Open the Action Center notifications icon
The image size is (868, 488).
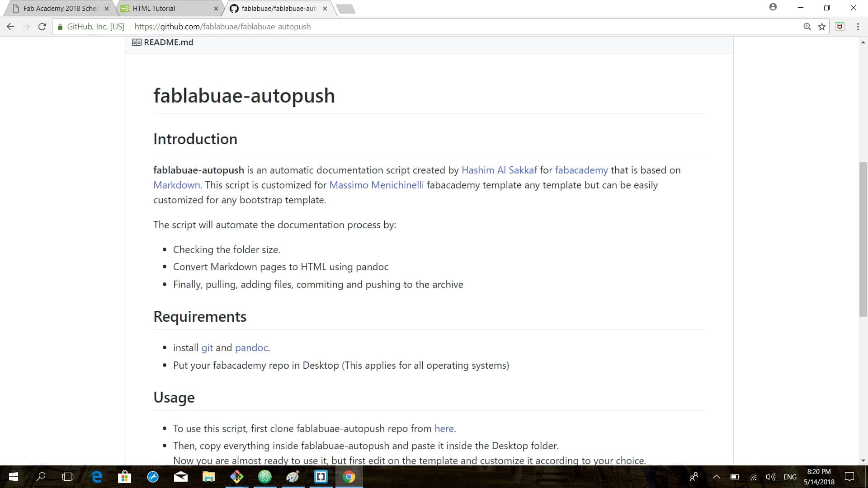(x=849, y=477)
